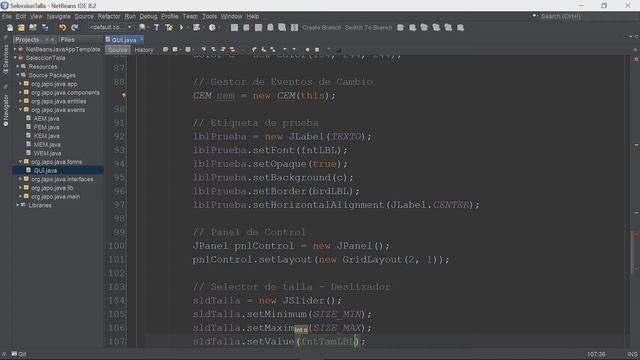This screenshot has height=360, width=640.
Task: Click the Create Branch button
Action: click(322, 28)
